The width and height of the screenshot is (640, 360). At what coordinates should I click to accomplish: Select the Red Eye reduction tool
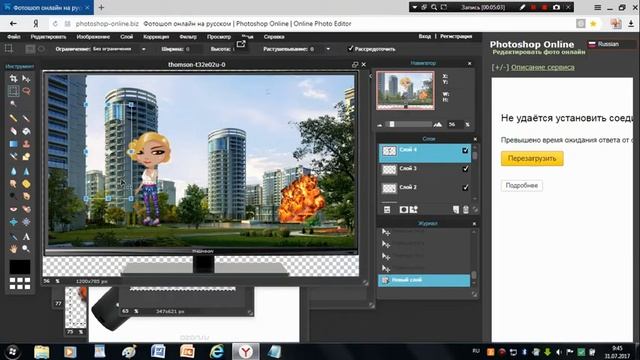pyautogui.click(x=13, y=209)
